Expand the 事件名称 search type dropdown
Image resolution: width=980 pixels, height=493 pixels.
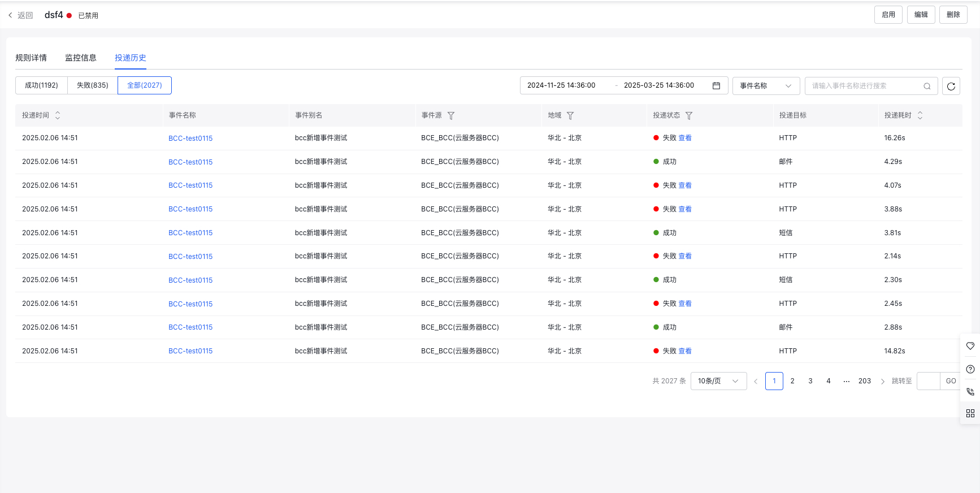(766, 86)
